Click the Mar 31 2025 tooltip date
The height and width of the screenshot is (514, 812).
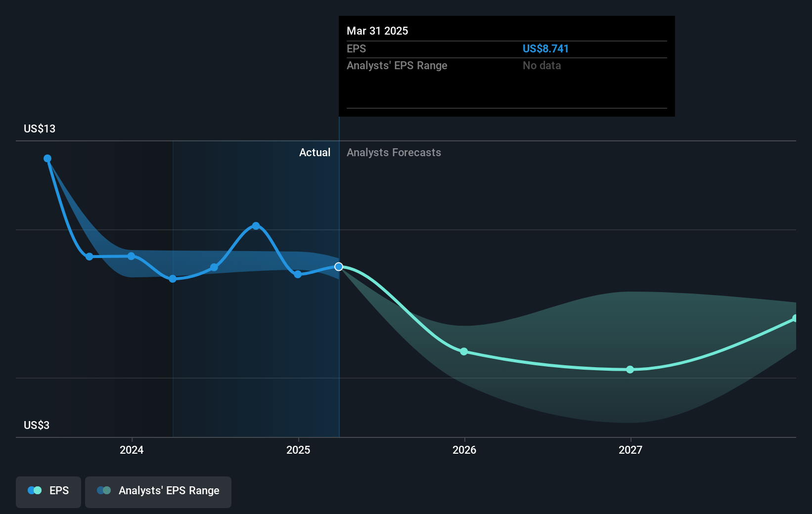tap(377, 31)
